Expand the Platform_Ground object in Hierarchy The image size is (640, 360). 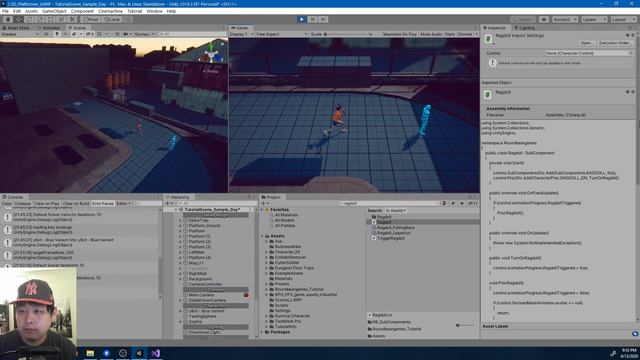[x=180, y=225]
